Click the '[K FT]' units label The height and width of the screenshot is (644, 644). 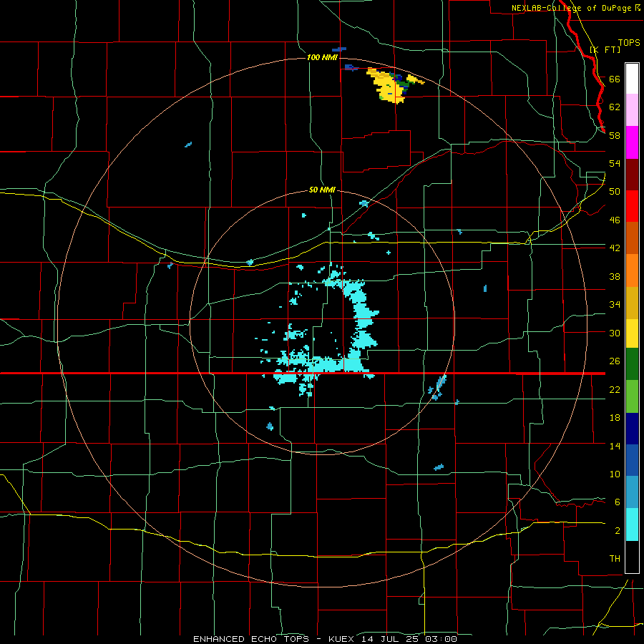point(605,49)
